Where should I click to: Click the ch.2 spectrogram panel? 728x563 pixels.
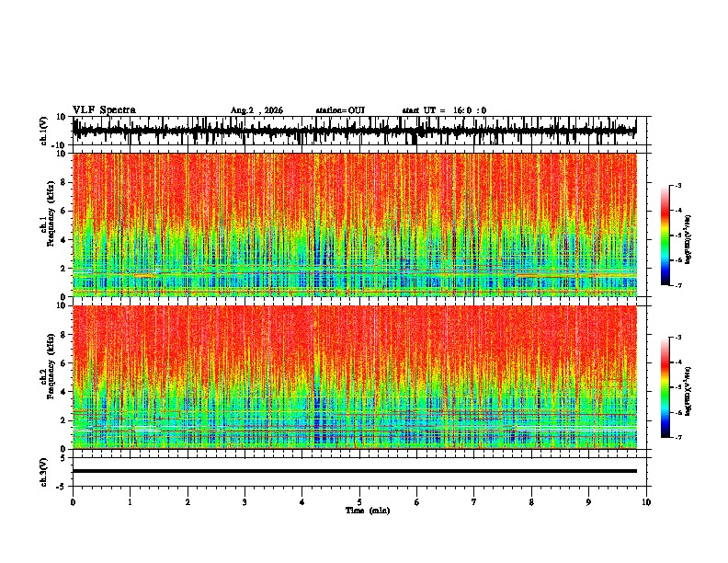(355, 377)
